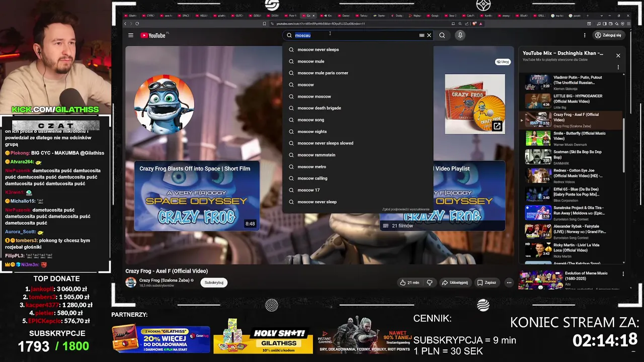Image resolution: width=644 pixels, height=362 pixels.
Task: Select suggestion moscow nights
Action: 358,132
